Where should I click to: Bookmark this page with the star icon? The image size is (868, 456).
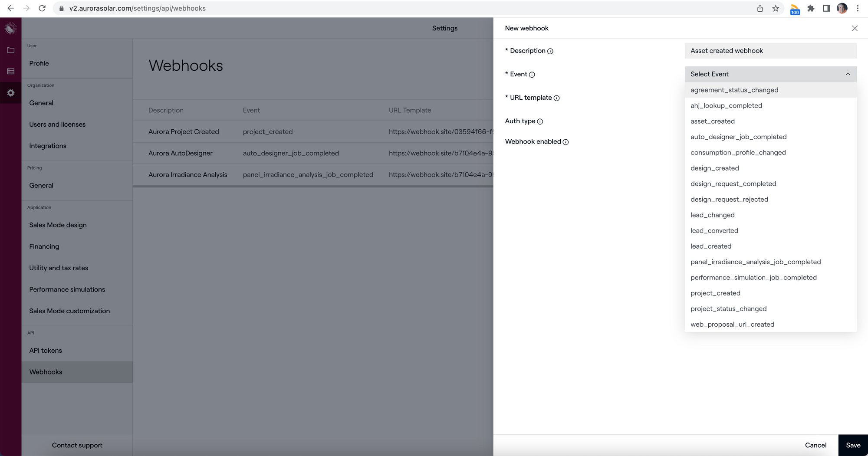coord(776,8)
